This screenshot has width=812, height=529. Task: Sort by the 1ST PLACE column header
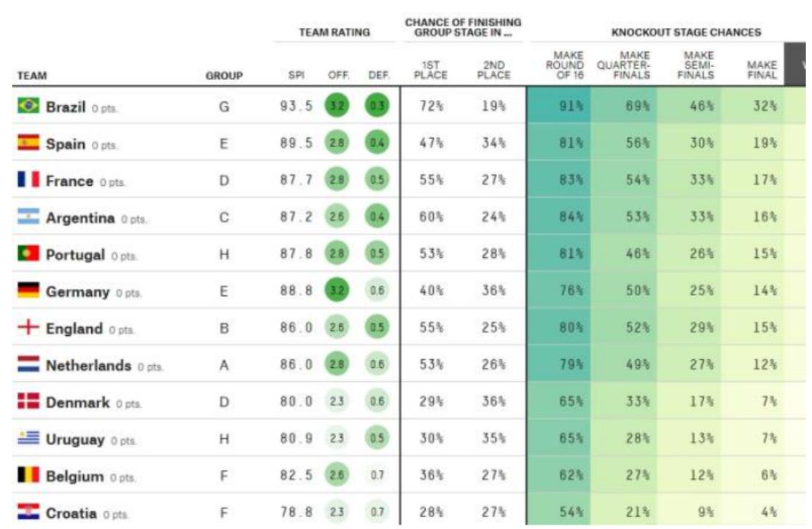(x=430, y=70)
